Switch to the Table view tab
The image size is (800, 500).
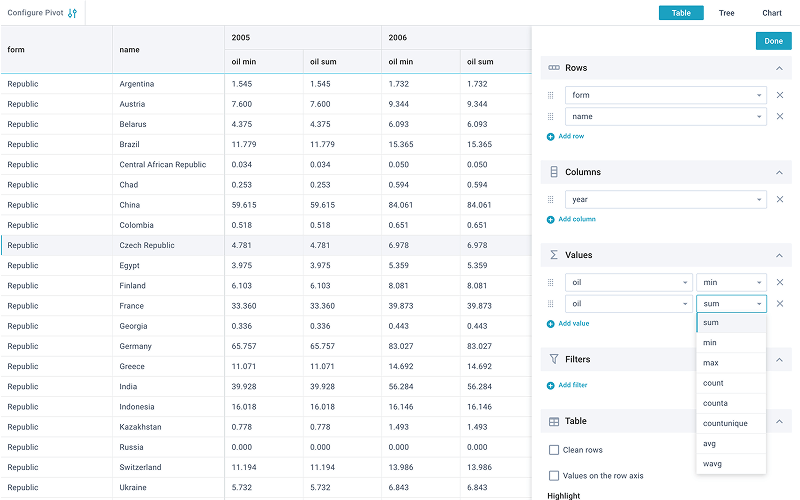pos(681,13)
